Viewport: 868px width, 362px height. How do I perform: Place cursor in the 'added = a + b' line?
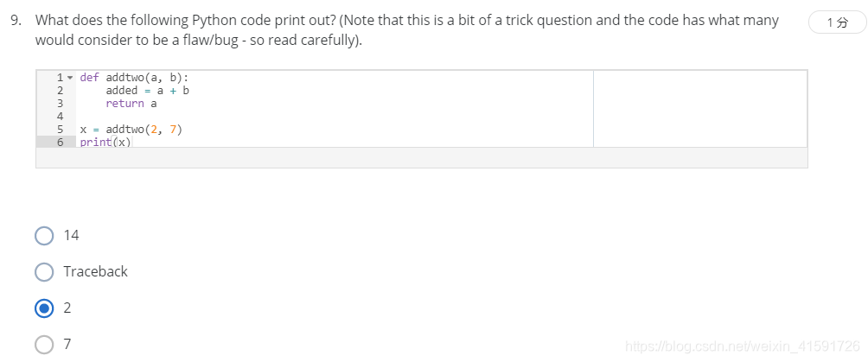click(x=147, y=90)
